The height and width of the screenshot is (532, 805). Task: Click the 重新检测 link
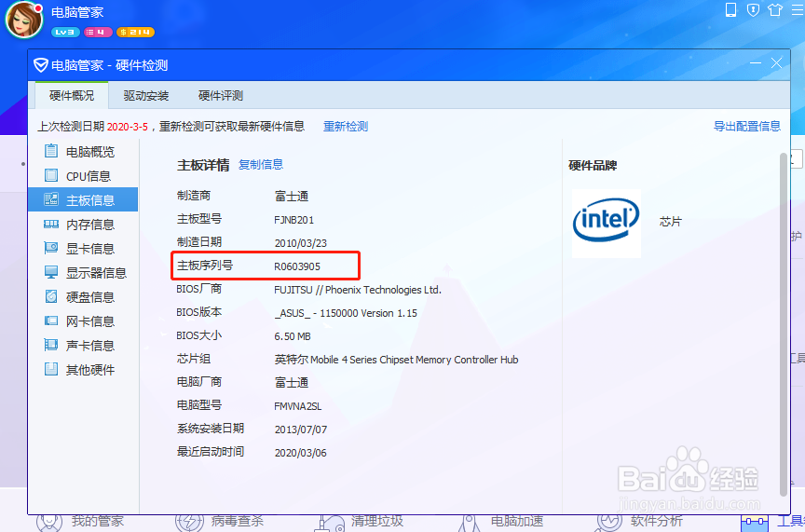[346, 127]
